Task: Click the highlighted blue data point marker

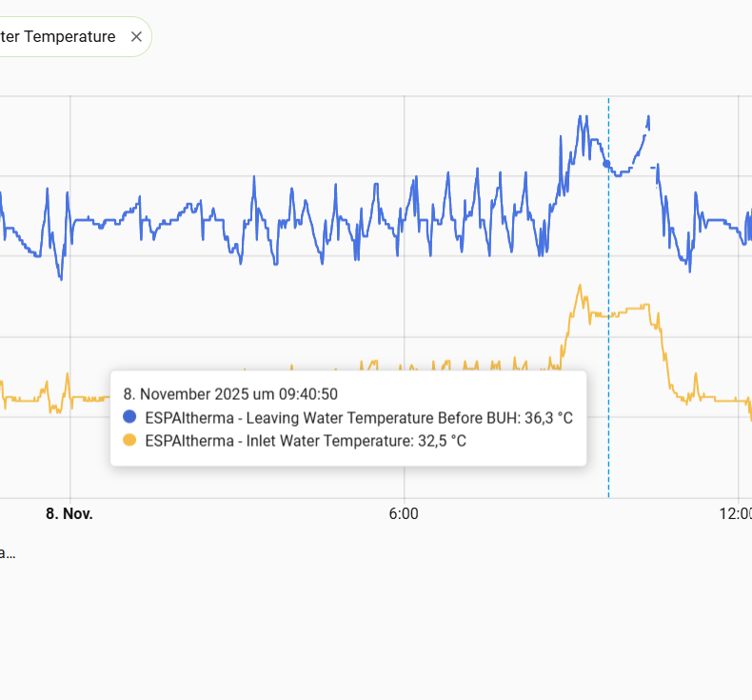Action: [607, 164]
